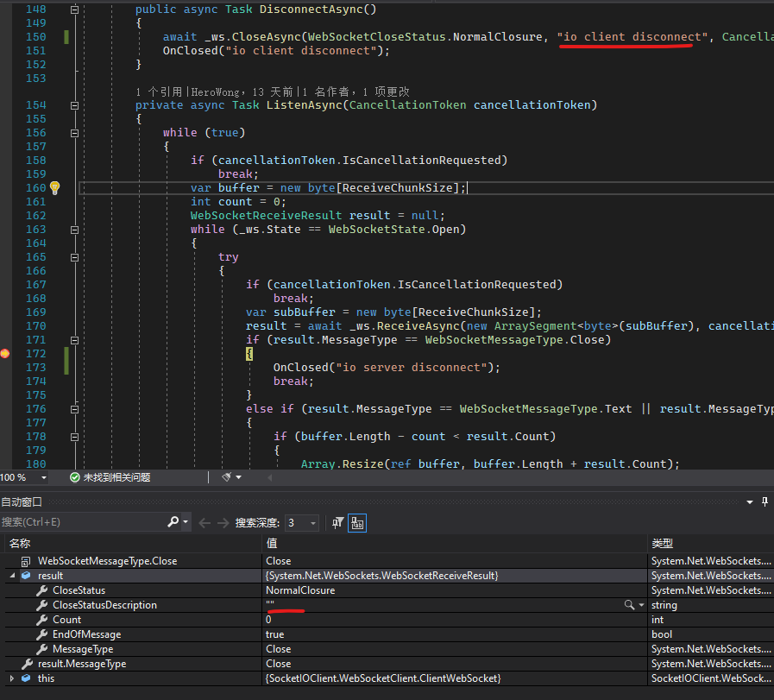
Task: Click the forward navigation arrow in Autos toolbar
Action: [223, 521]
